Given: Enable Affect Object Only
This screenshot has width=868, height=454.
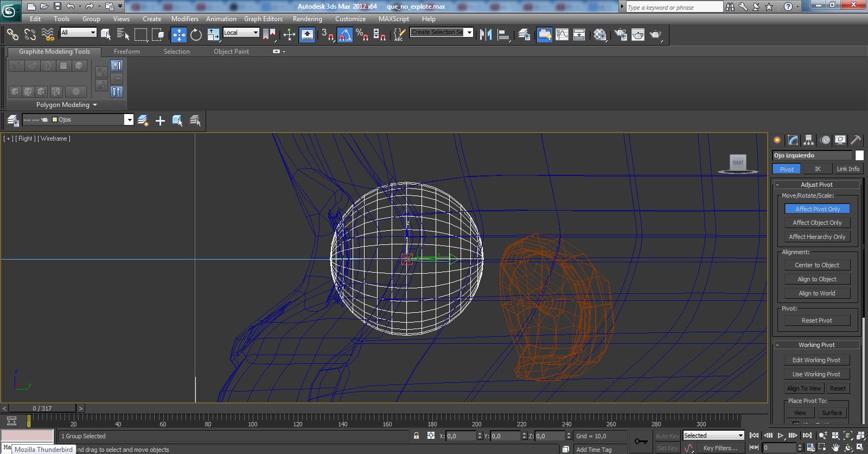Looking at the screenshot, I should [x=817, y=223].
